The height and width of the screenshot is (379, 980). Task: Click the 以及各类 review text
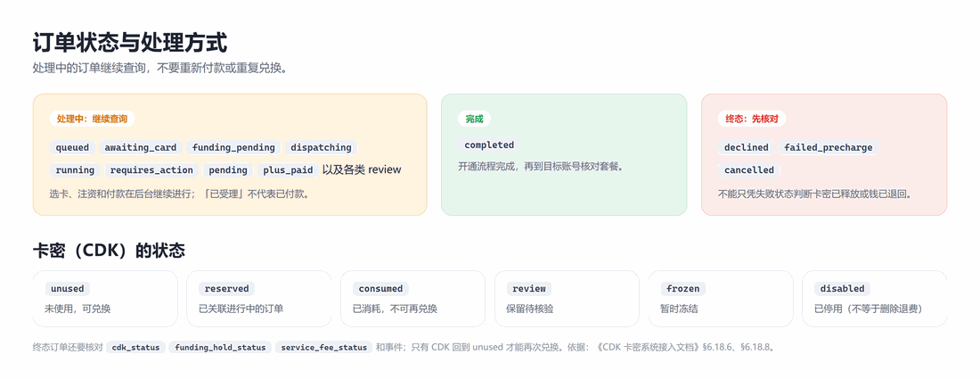tap(361, 169)
